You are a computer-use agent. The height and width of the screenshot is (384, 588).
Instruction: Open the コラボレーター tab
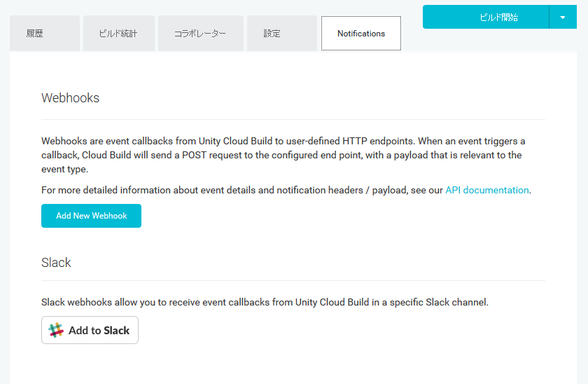click(201, 34)
